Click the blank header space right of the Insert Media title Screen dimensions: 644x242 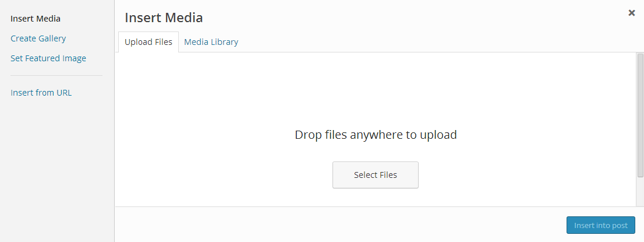pos(408,17)
